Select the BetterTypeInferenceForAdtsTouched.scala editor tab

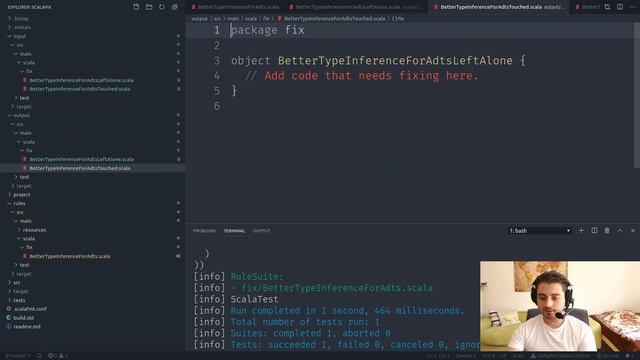coord(498,7)
